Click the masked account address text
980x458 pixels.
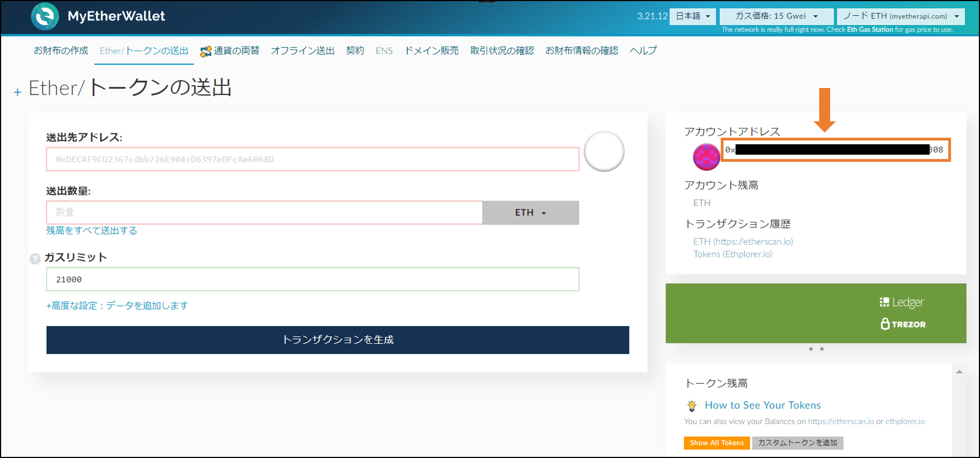pos(833,150)
